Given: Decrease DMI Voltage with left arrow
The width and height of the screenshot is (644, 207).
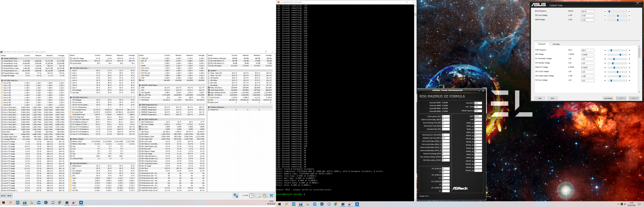Looking at the screenshot, I should [x=605, y=55].
